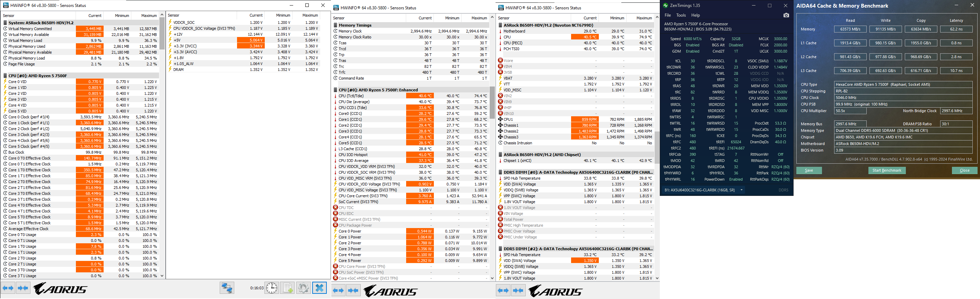This screenshot has height=299, width=980.
Task: Take a screenshot with ZenTimings camera icon
Action: click(786, 15)
